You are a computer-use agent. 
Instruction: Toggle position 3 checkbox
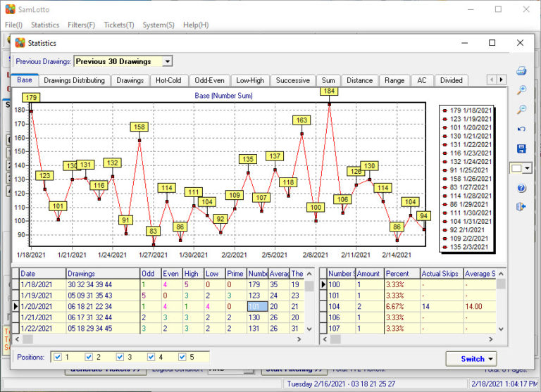point(120,357)
